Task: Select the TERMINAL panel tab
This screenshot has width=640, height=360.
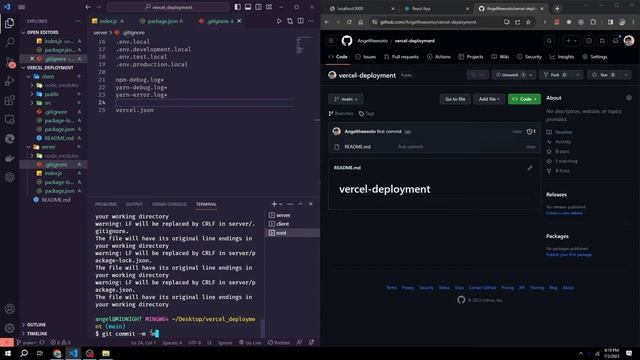Action: tap(206, 204)
